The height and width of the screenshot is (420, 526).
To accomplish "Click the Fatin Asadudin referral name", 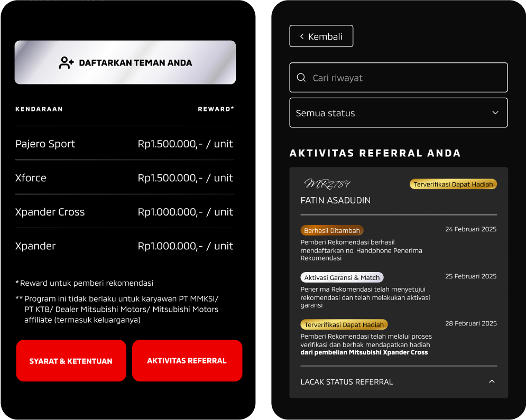I will [335, 200].
